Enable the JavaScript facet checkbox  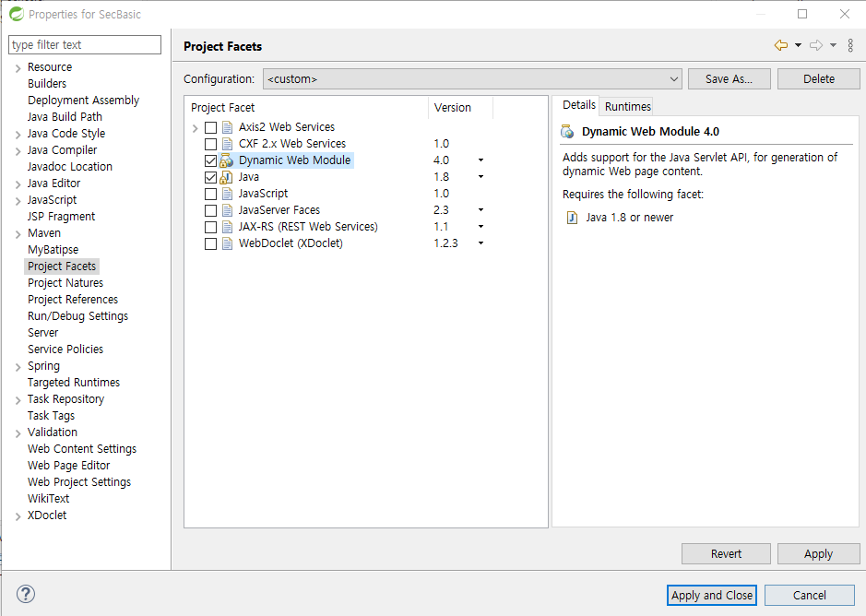210,194
